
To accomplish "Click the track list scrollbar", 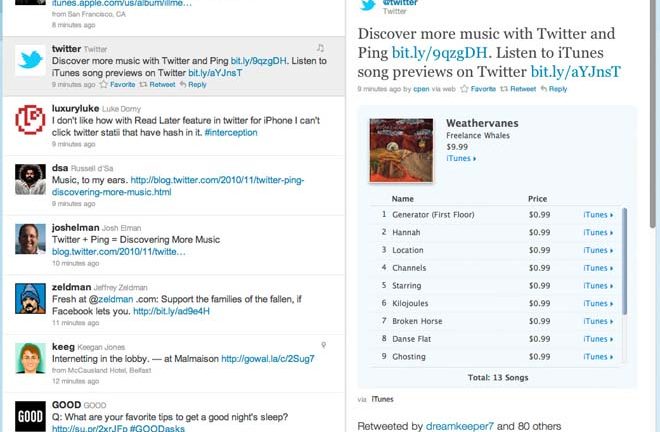I will coord(625,261).
